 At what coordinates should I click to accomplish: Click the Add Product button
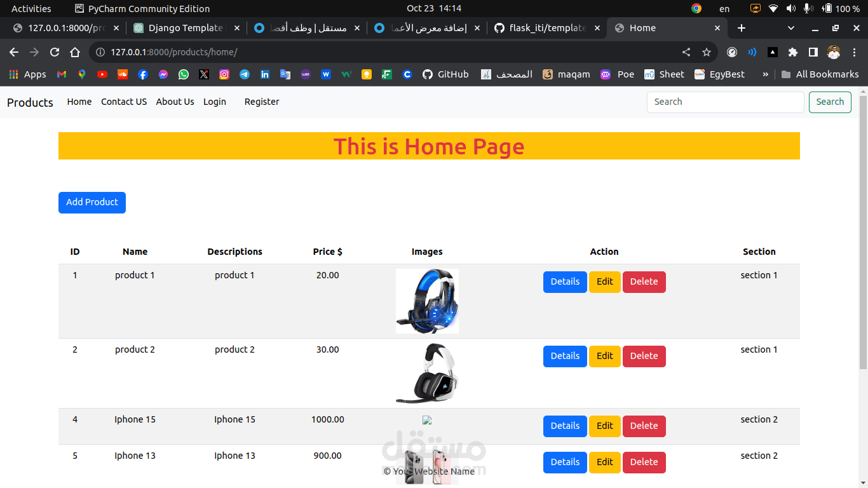(92, 202)
